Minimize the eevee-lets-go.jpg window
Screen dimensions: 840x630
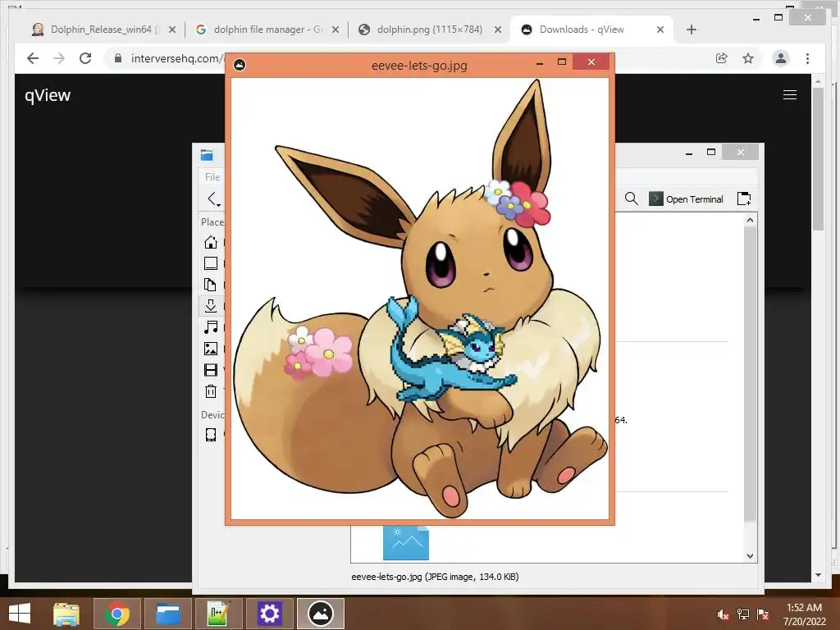click(x=540, y=62)
